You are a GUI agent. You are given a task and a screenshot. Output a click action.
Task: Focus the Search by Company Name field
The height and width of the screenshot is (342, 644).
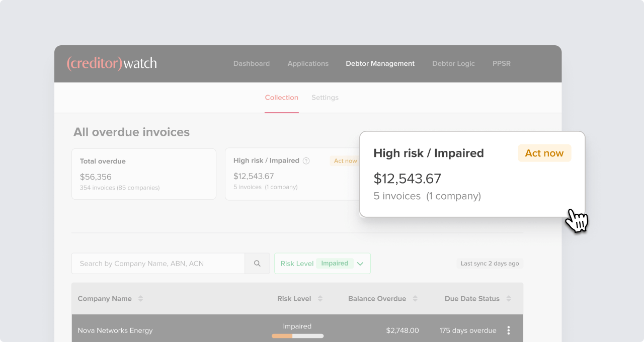click(x=158, y=264)
